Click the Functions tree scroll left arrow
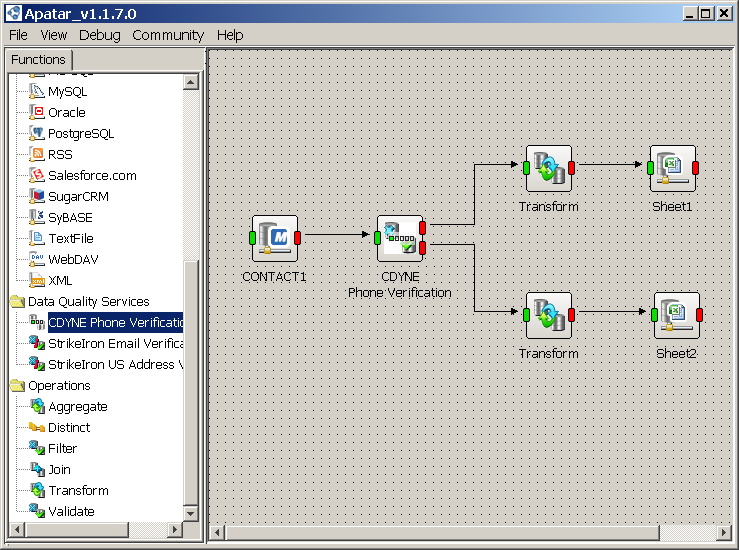 click(17, 529)
